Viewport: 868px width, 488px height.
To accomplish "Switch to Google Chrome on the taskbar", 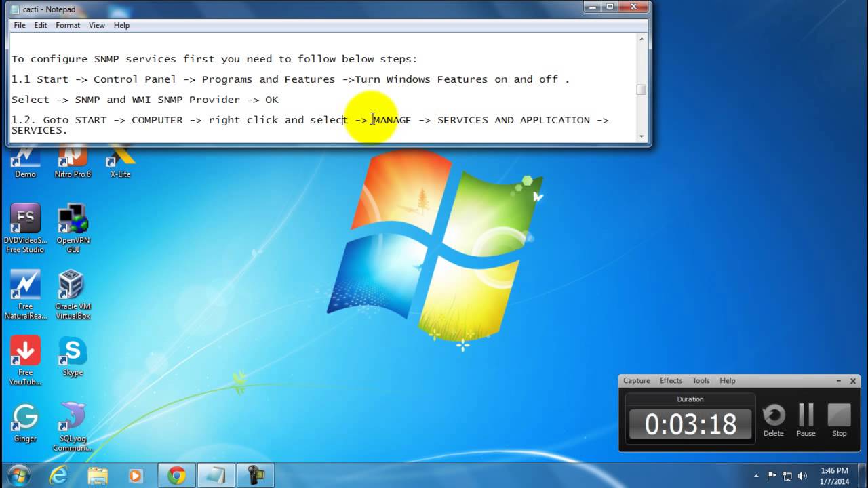I will 177,476.
